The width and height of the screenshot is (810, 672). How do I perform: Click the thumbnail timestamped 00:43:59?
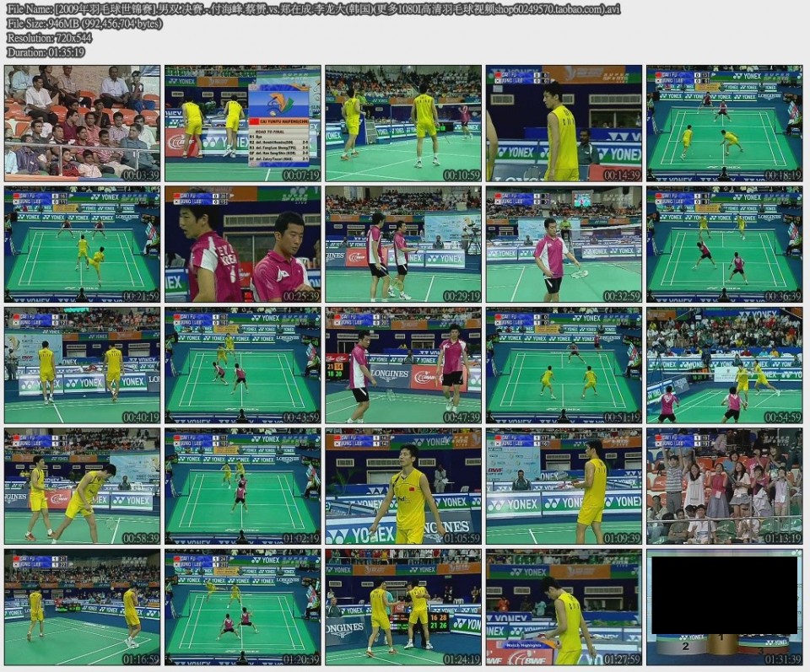(x=243, y=365)
